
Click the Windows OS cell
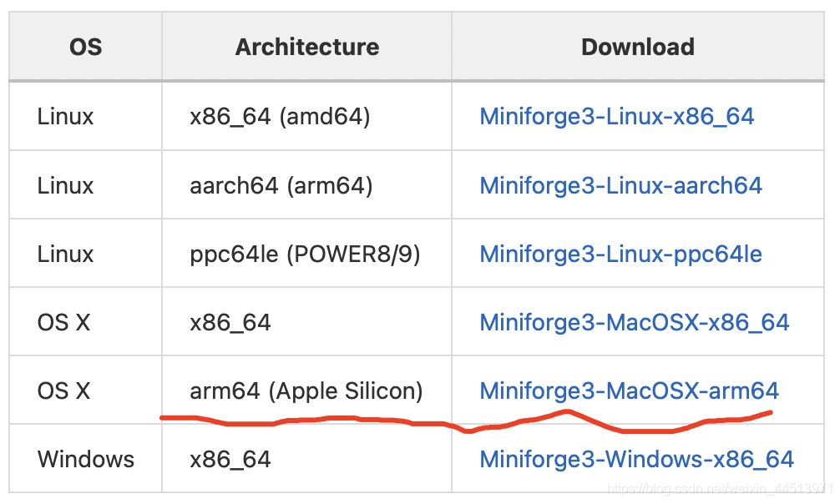coord(85,459)
